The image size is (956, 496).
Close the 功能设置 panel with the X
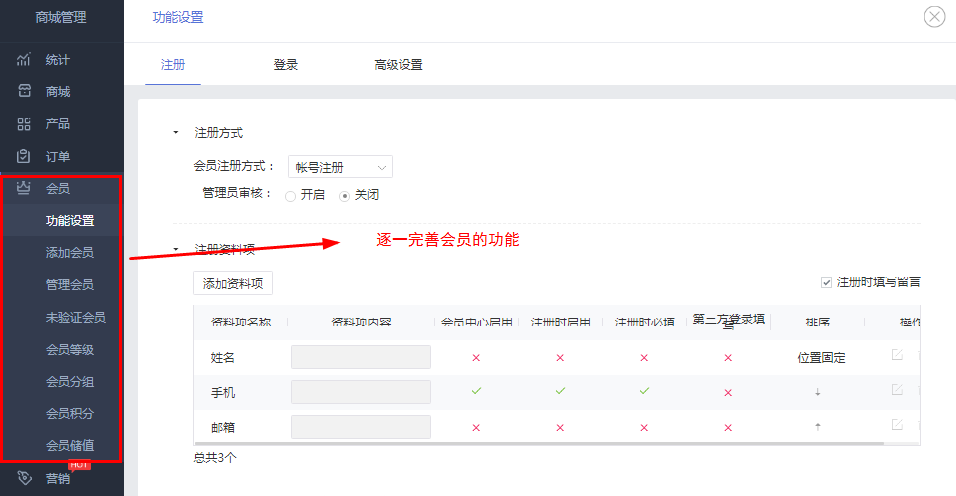coord(934,16)
